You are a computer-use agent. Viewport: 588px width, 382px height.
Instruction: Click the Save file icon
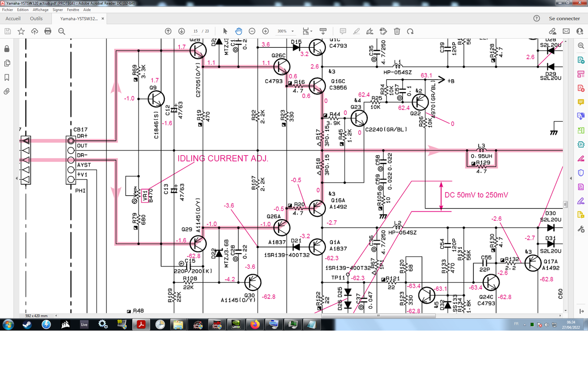(x=8, y=31)
